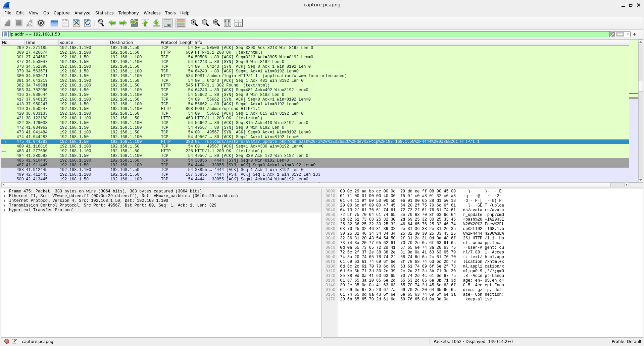Open the View menu

tap(34, 13)
